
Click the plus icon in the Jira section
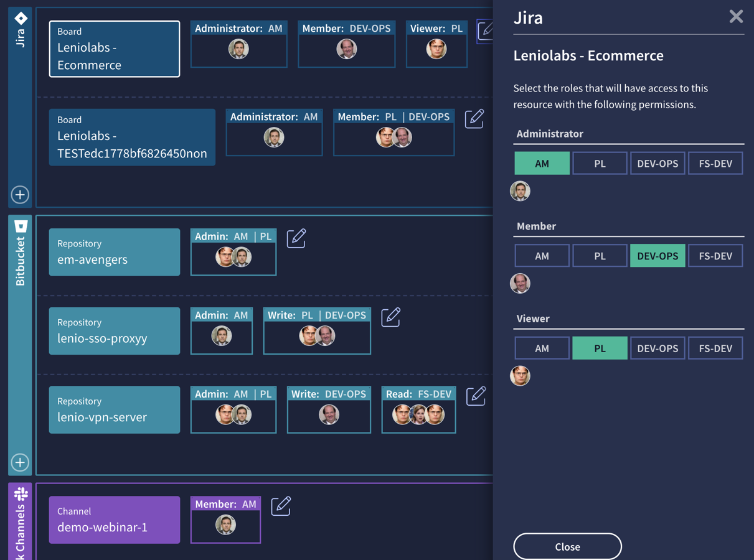click(20, 195)
